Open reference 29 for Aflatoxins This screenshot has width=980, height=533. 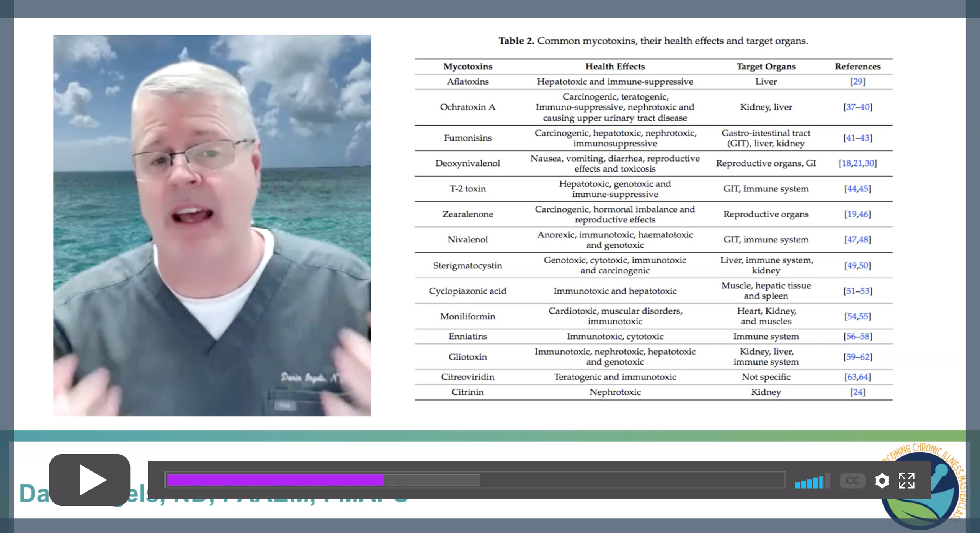coord(857,82)
